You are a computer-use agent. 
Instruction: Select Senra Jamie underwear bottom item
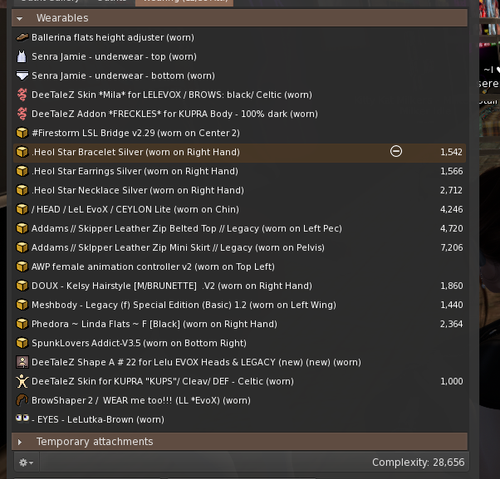click(239, 76)
